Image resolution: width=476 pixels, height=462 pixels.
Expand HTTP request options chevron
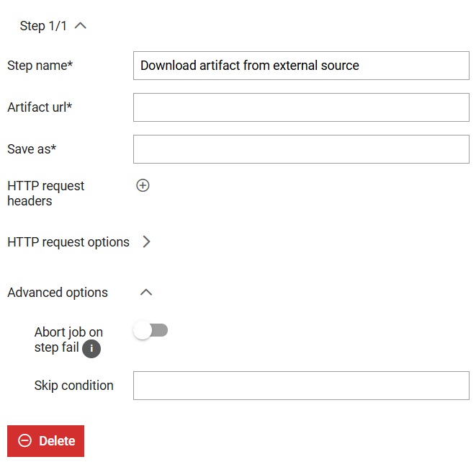(147, 241)
